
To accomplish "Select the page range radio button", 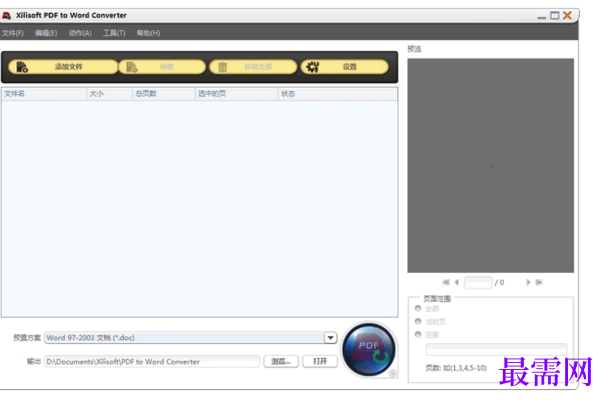I will click(x=418, y=334).
